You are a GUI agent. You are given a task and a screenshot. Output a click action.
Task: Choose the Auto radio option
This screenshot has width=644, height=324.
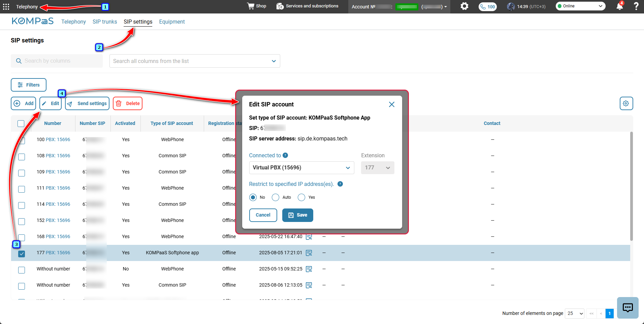tap(276, 197)
